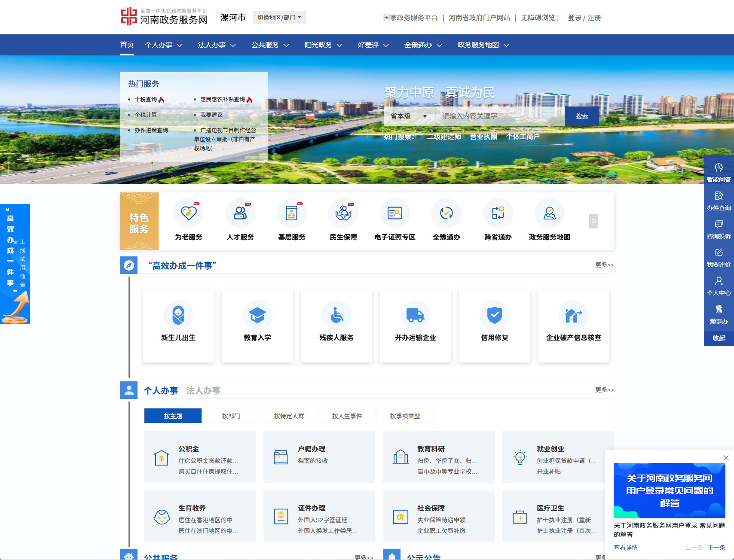This screenshot has width=734, height=560.
Task: Go to 个人中心 from sidebar
Action: coord(719,286)
